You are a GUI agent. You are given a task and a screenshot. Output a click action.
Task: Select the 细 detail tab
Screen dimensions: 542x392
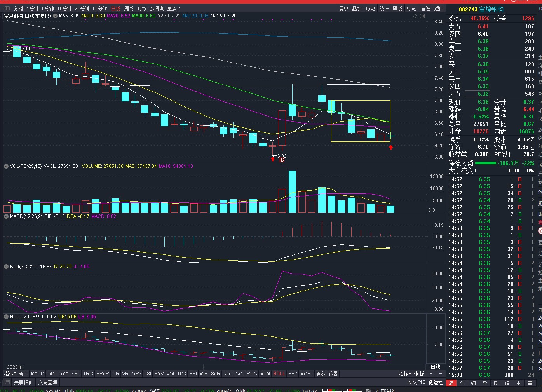pos(474,383)
